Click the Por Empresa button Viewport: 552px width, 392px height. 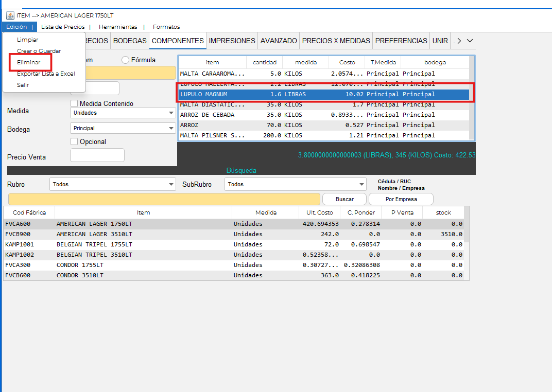click(401, 199)
